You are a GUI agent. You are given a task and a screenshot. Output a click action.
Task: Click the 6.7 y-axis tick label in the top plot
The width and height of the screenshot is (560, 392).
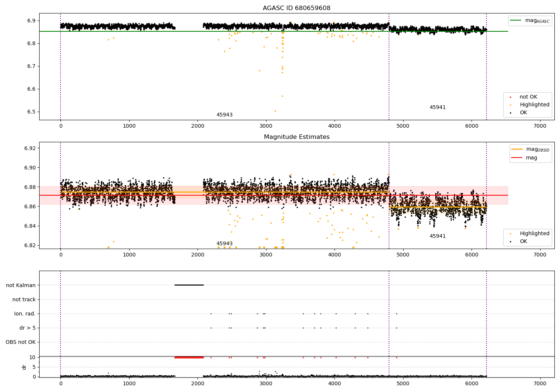tap(31, 66)
